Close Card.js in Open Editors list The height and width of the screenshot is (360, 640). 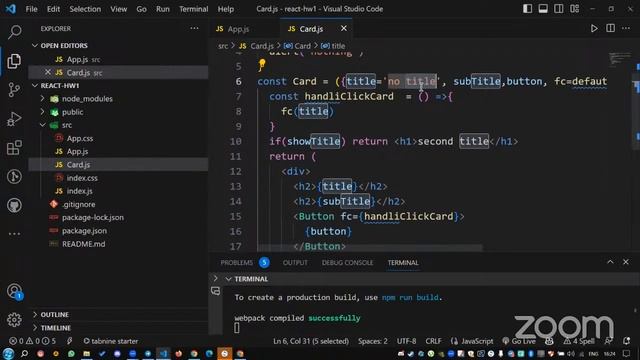click(x=48, y=72)
